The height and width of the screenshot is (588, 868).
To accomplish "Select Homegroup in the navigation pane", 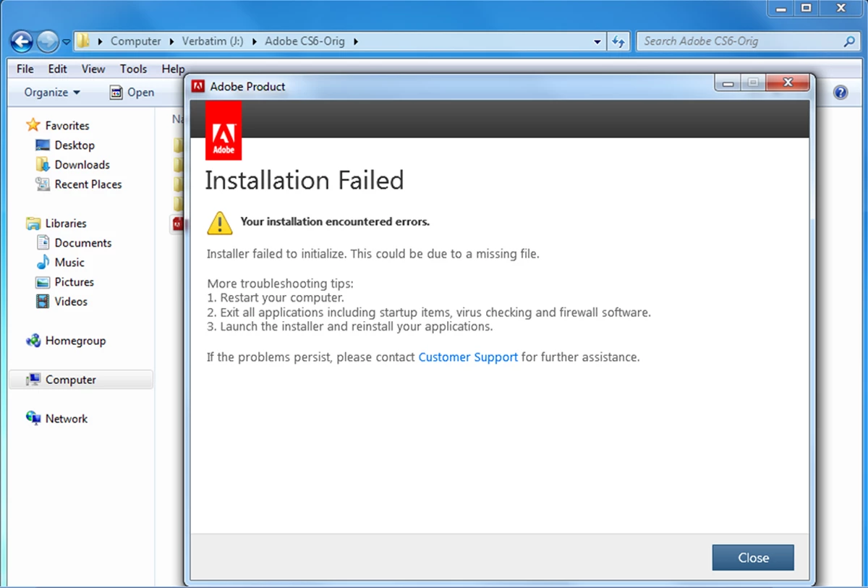I will (x=75, y=341).
